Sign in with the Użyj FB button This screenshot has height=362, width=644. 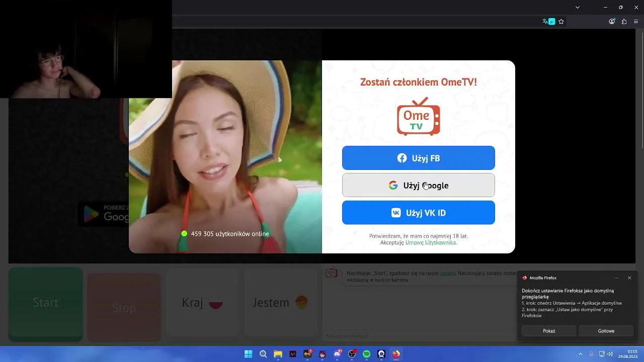pyautogui.click(x=419, y=158)
